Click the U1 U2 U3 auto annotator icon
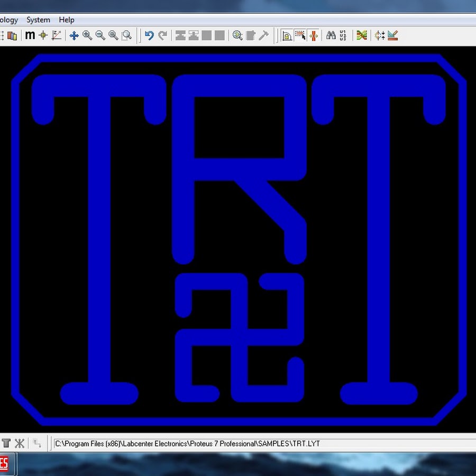 click(343, 35)
